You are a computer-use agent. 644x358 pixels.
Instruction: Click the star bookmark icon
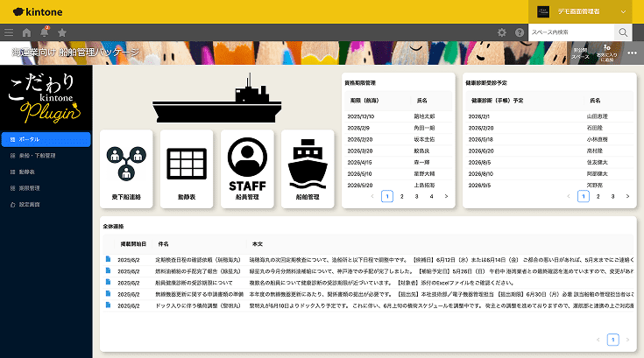point(61,32)
